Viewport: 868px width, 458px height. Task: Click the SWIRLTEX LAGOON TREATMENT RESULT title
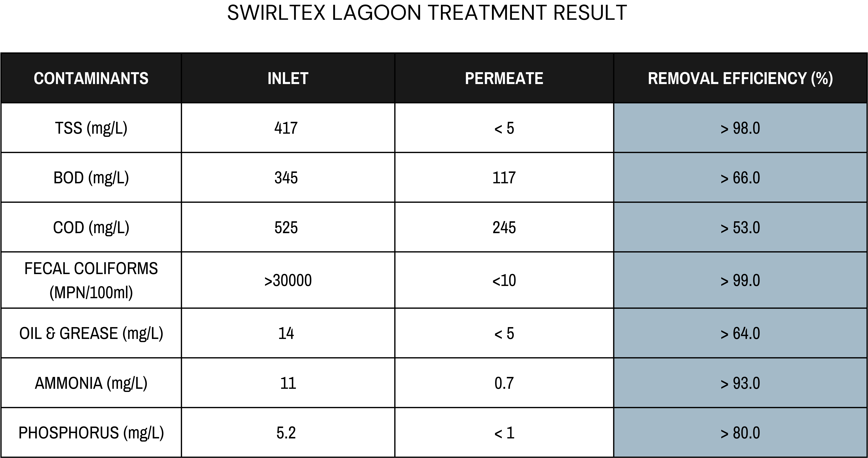click(427, 13)
